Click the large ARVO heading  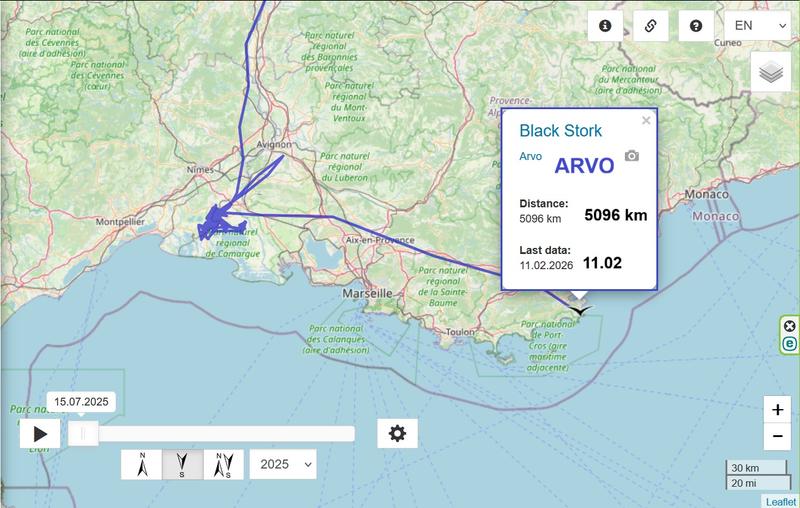[584, 166]
